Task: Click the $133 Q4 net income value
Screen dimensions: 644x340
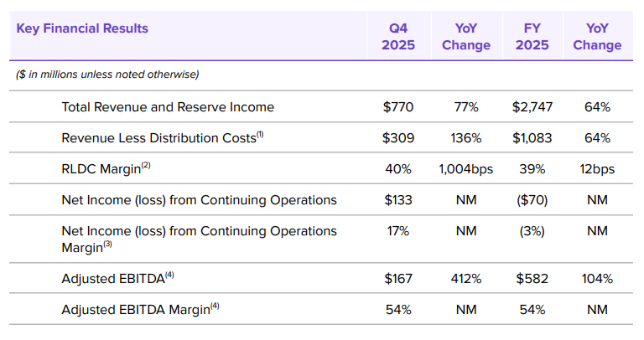Action: [x=397, y=200]
